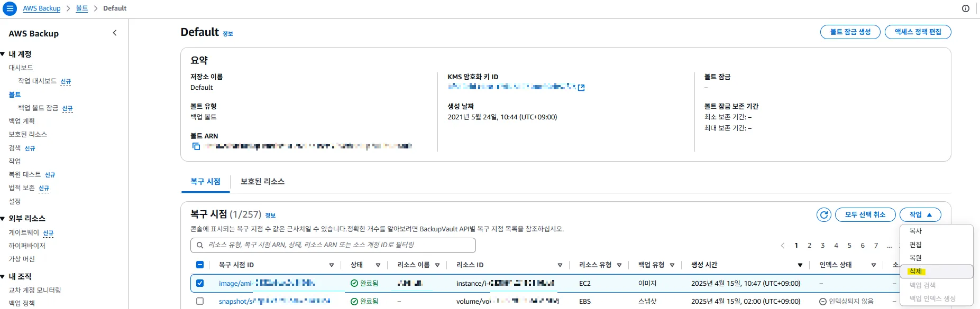Screen dimensions: 980x309
Task: Focus the recovery point filter field
Action: pos(333,245)
